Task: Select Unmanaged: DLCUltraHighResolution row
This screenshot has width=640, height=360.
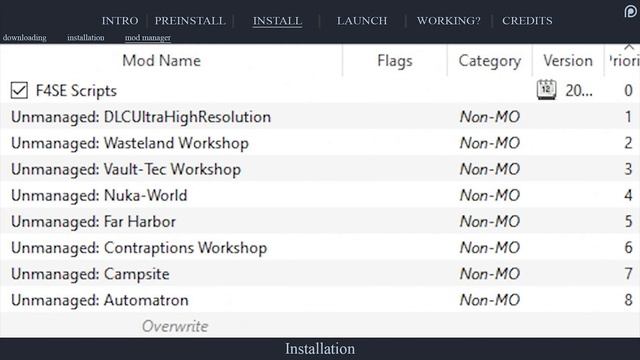Action: [x=320, y=117]
